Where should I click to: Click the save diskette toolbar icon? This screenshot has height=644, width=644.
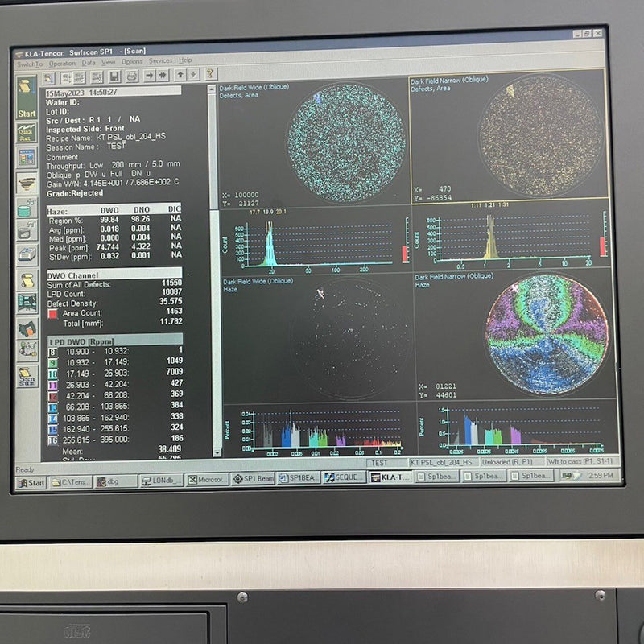114,76
